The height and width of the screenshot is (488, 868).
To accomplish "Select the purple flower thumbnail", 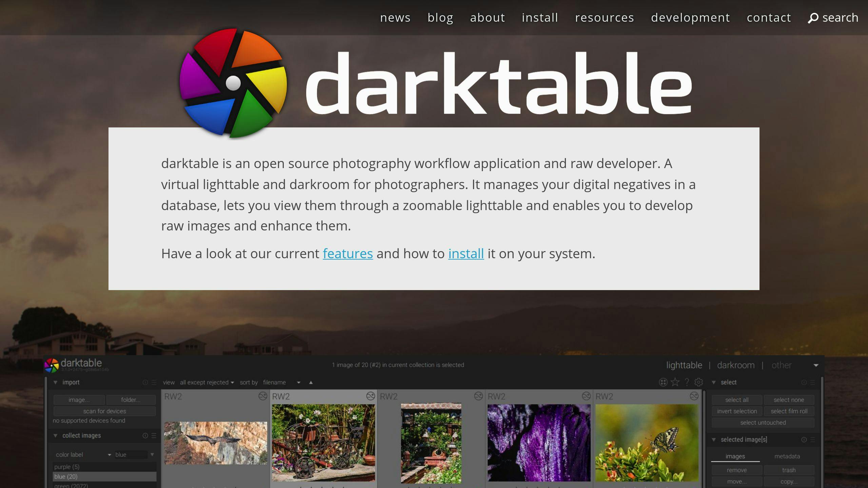I will [x=539, y=443].
